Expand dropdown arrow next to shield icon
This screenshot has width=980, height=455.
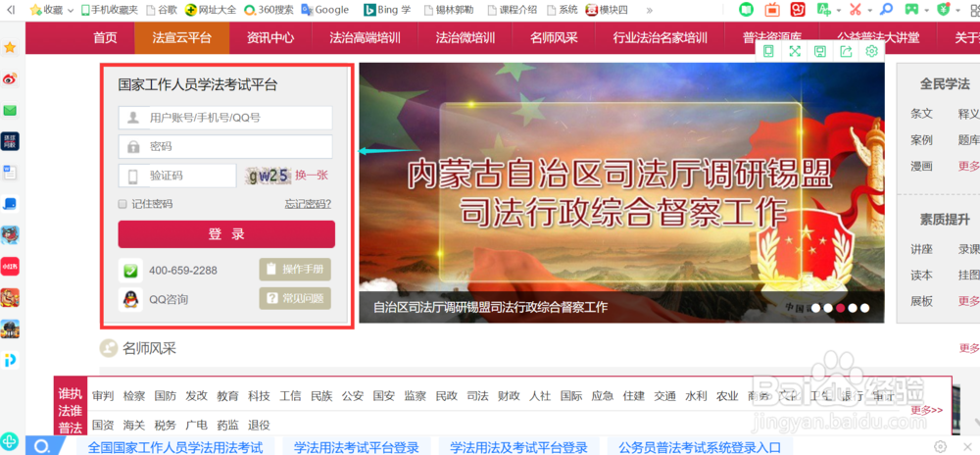pyautogui.click(x=957, y=10)
